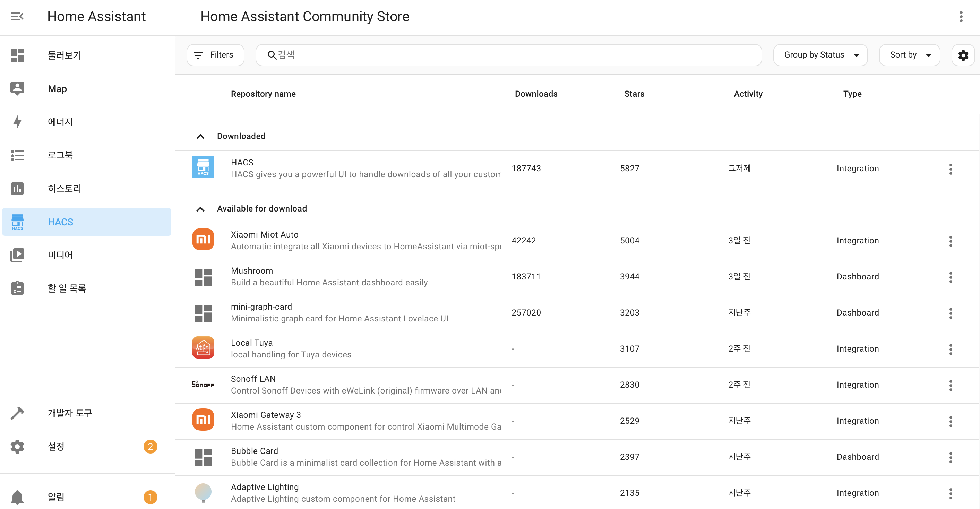Image resolution: width=980 pixels, height=509 pixels.
Task: Click the Filters button
Action: click(x=215, y=55)
